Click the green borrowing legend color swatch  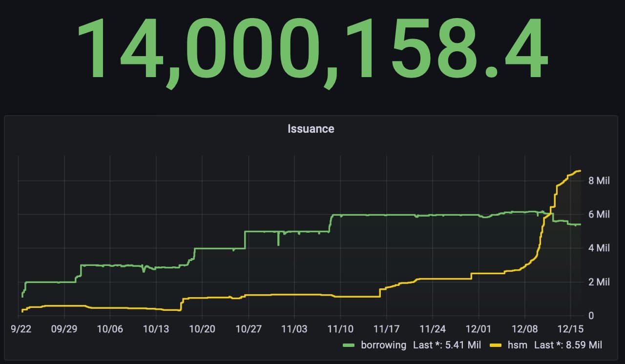(349, 345)
